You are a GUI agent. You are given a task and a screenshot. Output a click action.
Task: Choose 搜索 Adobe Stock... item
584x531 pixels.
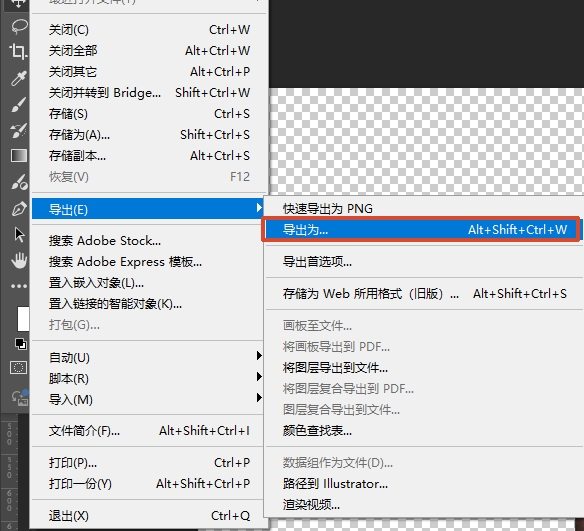[148, 241]
